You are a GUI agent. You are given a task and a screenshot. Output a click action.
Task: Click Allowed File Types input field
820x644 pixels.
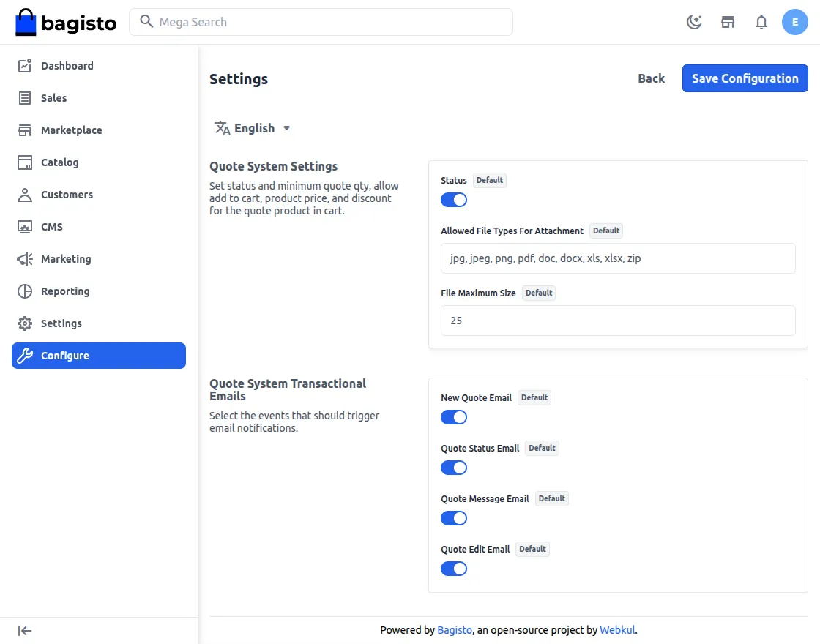tap(618, 258)
